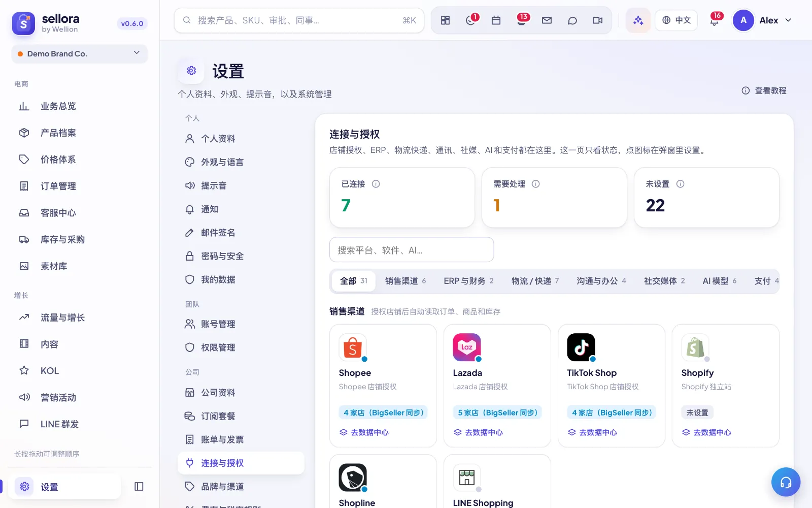Expand the Demo Brand Co. company selector

(x=80, y=54)
